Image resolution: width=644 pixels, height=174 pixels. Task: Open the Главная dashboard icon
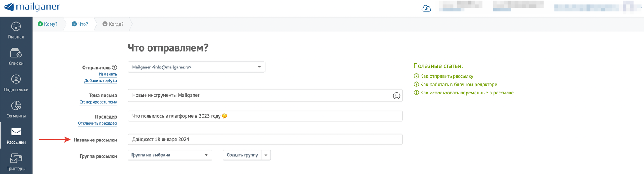(16, 26)
